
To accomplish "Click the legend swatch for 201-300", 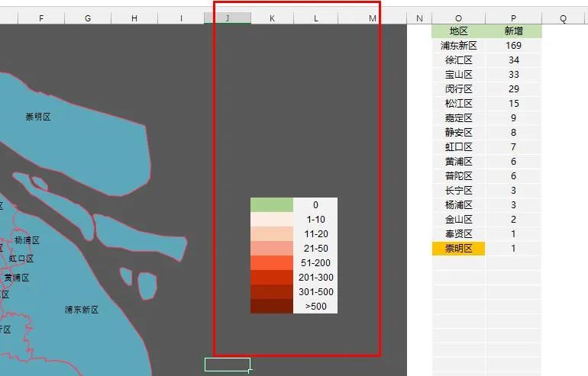I will click(272, 277).
